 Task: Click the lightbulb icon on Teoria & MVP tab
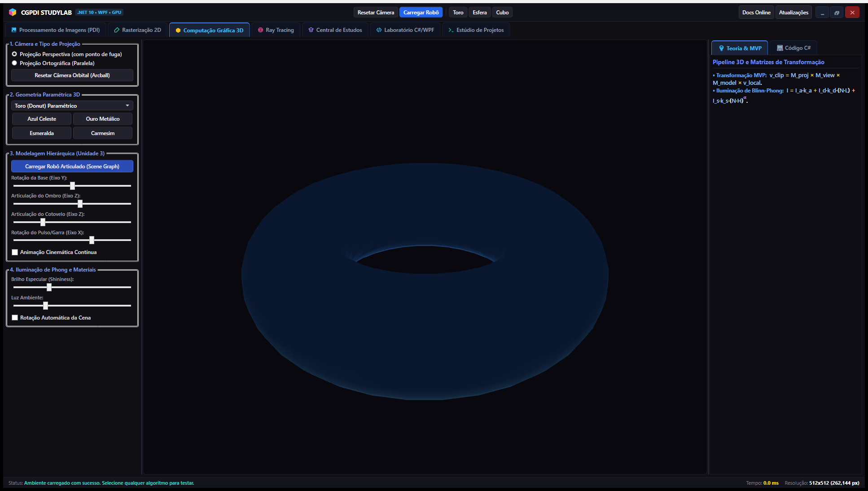(x=721, y=48)
